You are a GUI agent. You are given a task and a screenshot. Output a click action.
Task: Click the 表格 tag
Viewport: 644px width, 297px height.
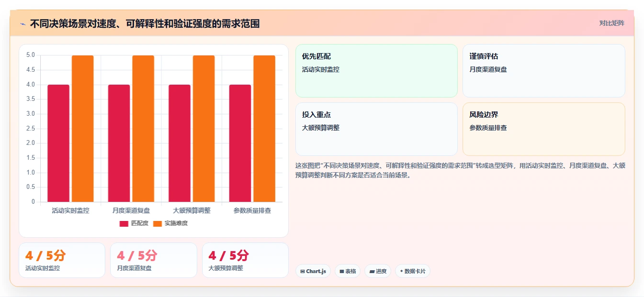(x=348, y=271)
